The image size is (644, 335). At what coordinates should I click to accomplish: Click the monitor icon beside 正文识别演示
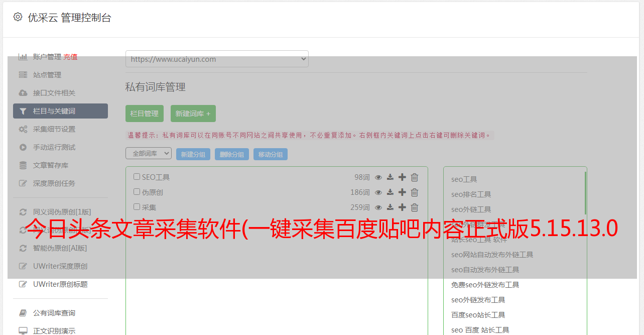[x=23, y=331]
